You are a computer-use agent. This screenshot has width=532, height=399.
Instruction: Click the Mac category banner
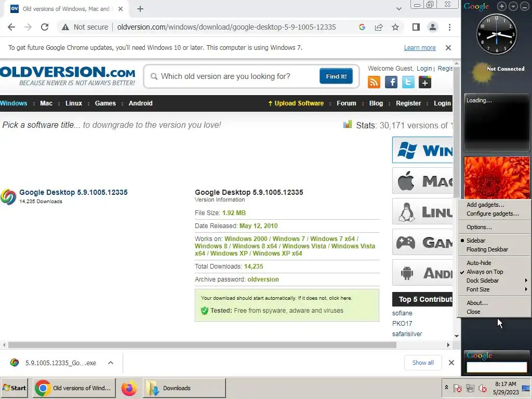point(423,181)
